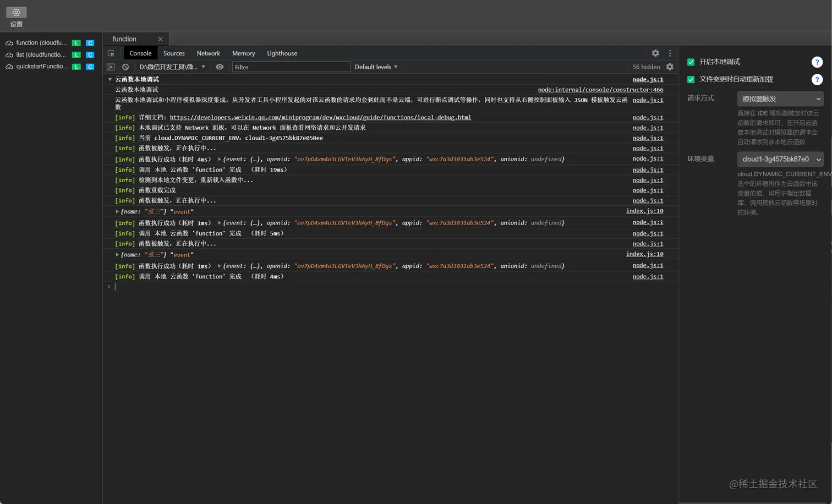The width and height of the screenshot is (832, 504).
Task: Select quickstartFunctio... in the function list
Action: pyautogui.click(x=42, y=67)
